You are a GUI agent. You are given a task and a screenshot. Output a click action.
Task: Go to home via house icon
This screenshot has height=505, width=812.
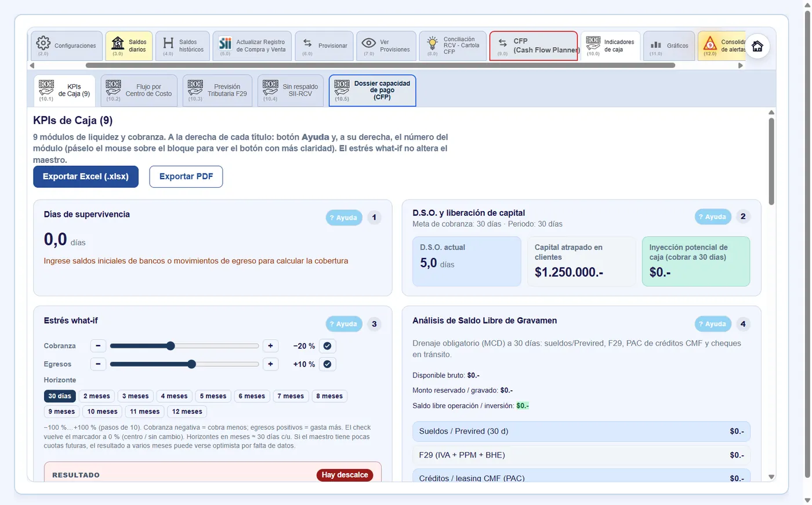[x=757, y=46]
